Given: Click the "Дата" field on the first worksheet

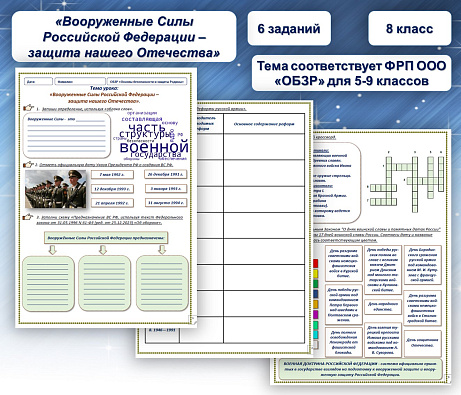Looking at the screenshot, I should (x=38, y=81).
